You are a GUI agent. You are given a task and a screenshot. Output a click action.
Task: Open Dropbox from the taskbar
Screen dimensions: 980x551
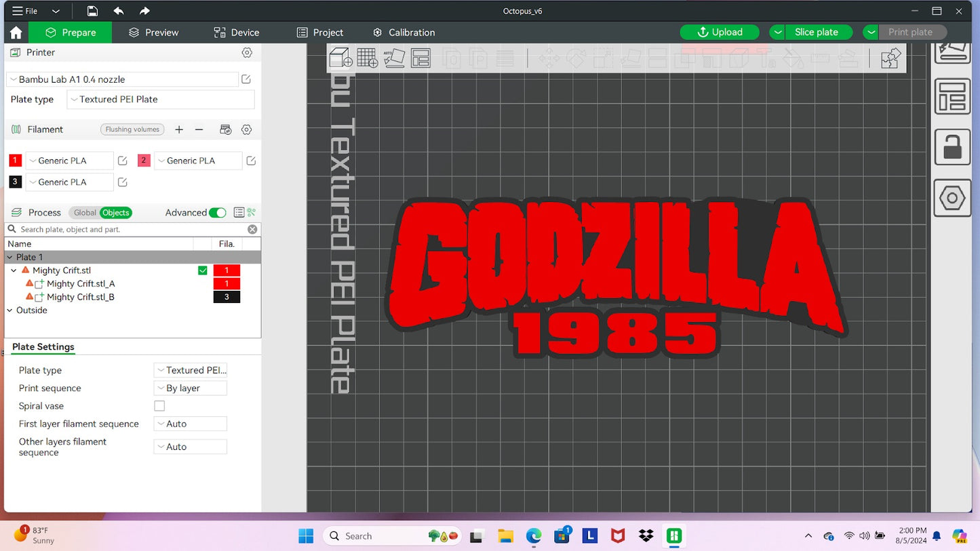pyautogui.click(x=646, y=536)
